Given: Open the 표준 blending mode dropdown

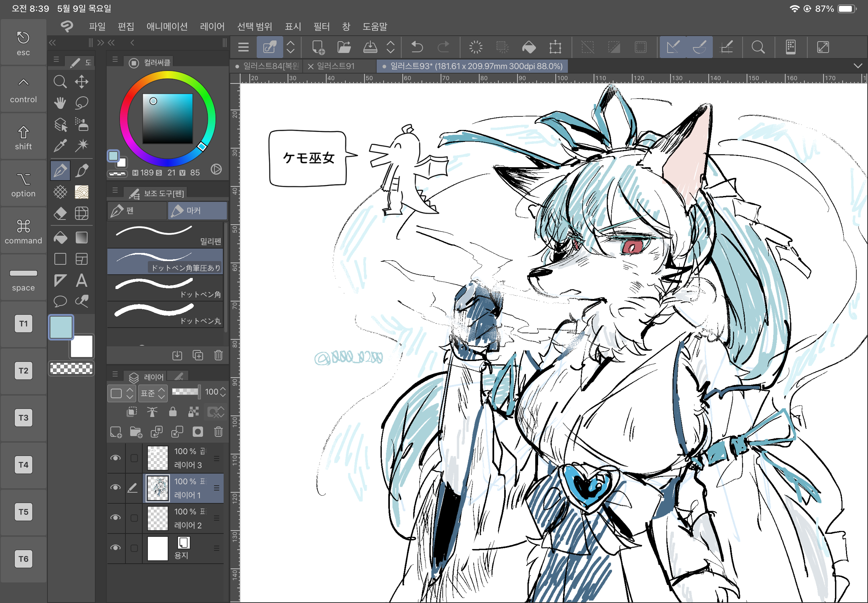Looking at the screenshot, I should (153, 393).
